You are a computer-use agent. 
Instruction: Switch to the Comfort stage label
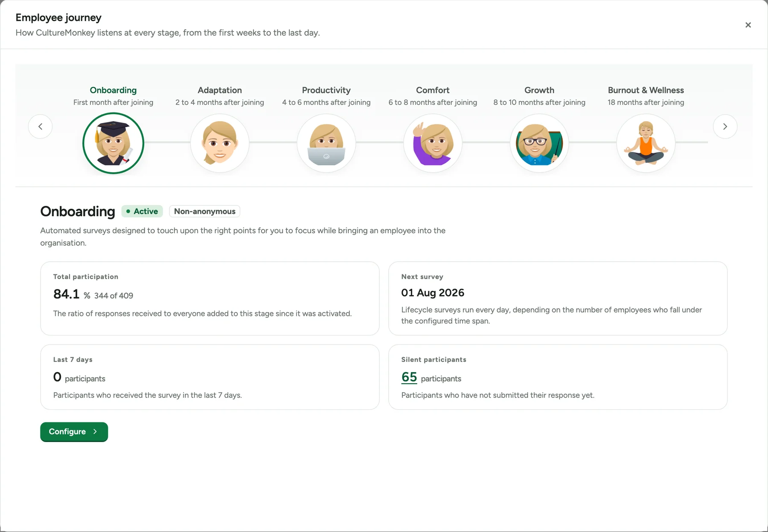click(x=433, y=90)
